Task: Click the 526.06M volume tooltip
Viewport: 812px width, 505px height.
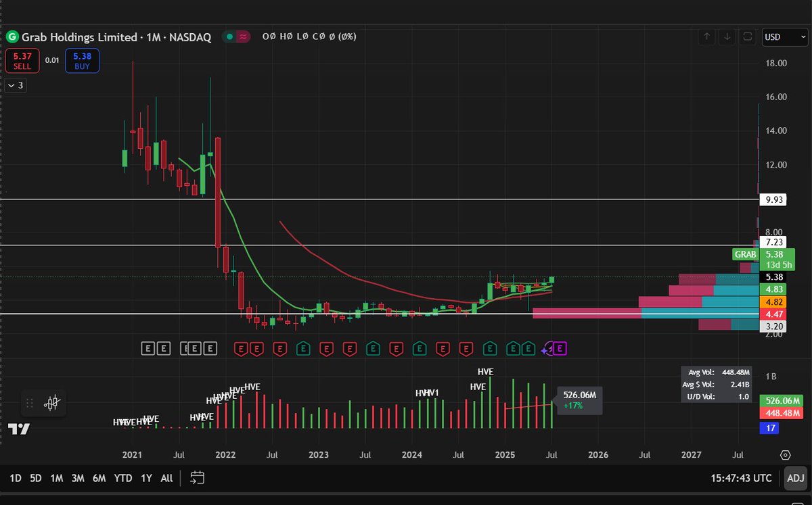Action: pyautogui.click(x=579, y=400)
